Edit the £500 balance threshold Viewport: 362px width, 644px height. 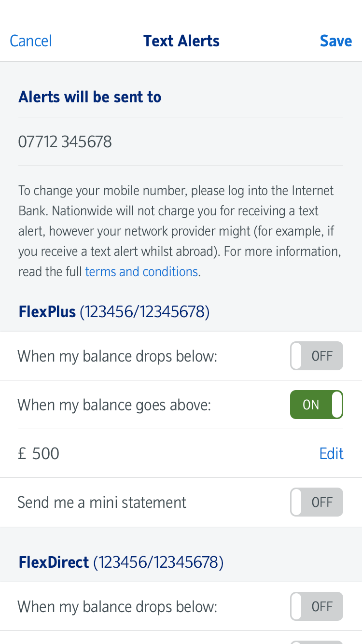[x=331, y=454]
